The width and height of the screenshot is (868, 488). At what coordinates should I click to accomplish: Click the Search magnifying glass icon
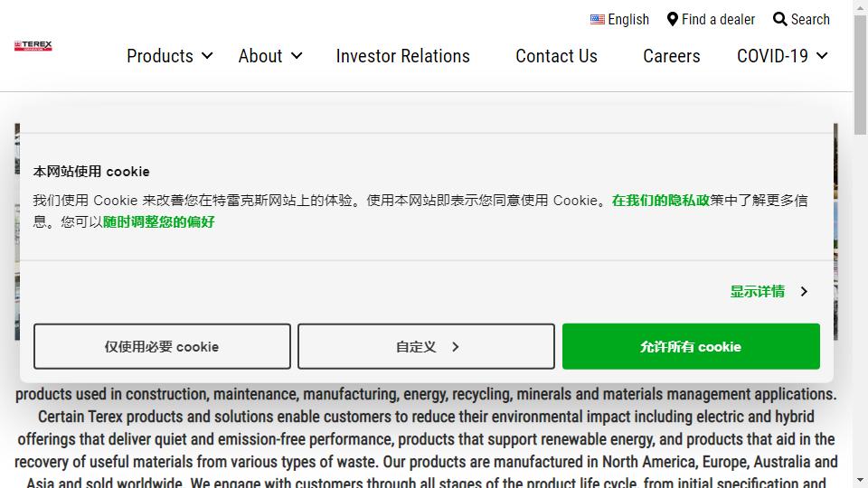coord(779,19)
